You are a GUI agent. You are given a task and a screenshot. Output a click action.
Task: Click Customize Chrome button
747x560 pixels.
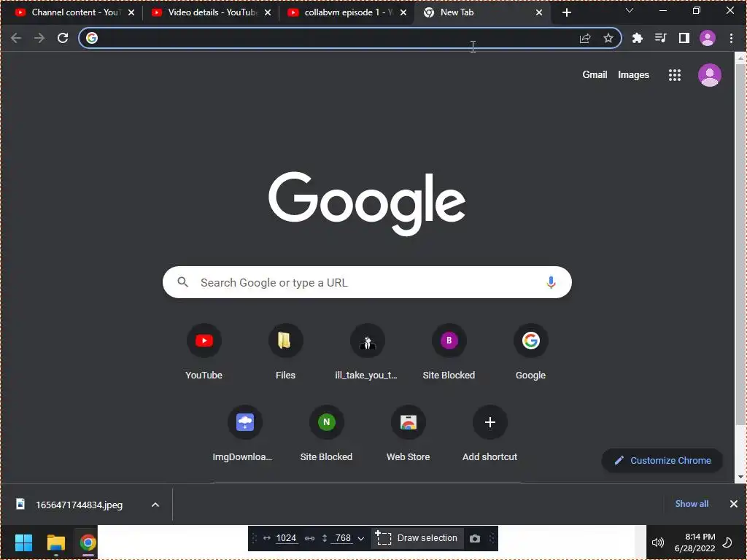(x=662, y=461)
